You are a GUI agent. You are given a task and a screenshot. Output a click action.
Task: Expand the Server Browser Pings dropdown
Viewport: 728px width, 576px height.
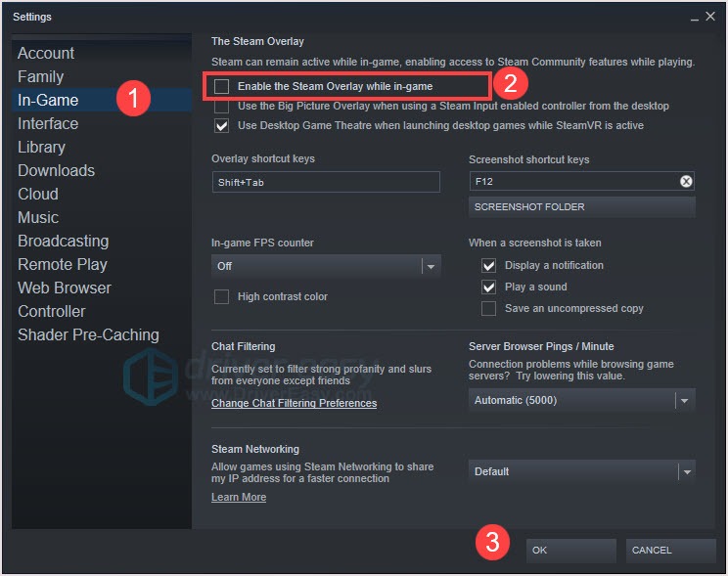581,400
